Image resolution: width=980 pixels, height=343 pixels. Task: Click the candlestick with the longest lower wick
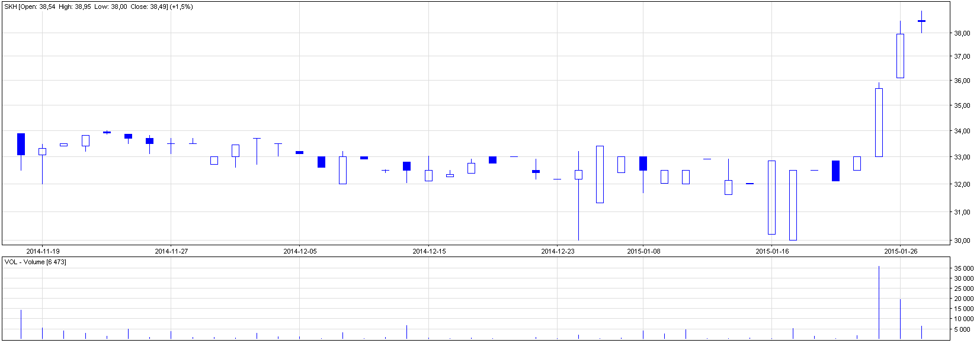pyautogui.click(x=578, y=195)
